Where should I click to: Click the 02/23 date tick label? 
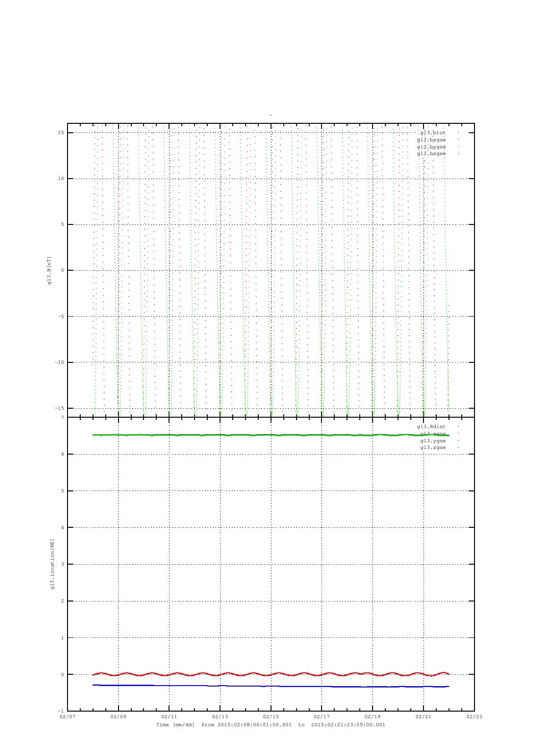(475, 717)
